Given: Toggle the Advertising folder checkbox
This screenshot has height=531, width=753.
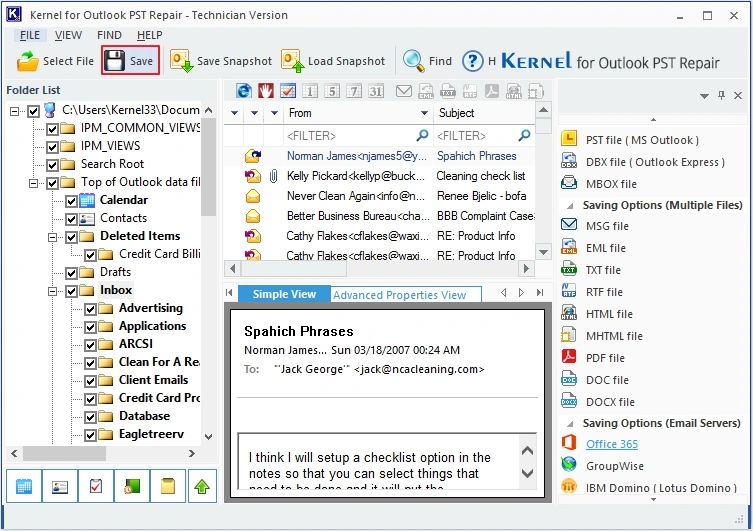Looking at the screenshot, I should pos(90,309).
